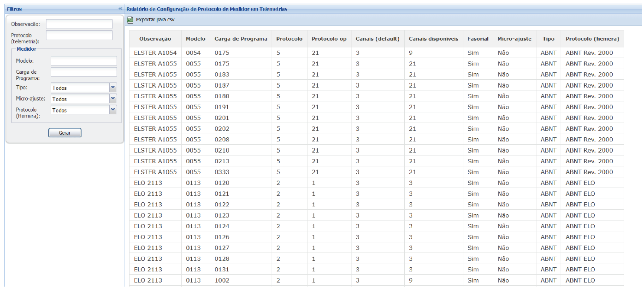Click the Fasorial column header
Viewport: 644px width, 300px height.
478,39
